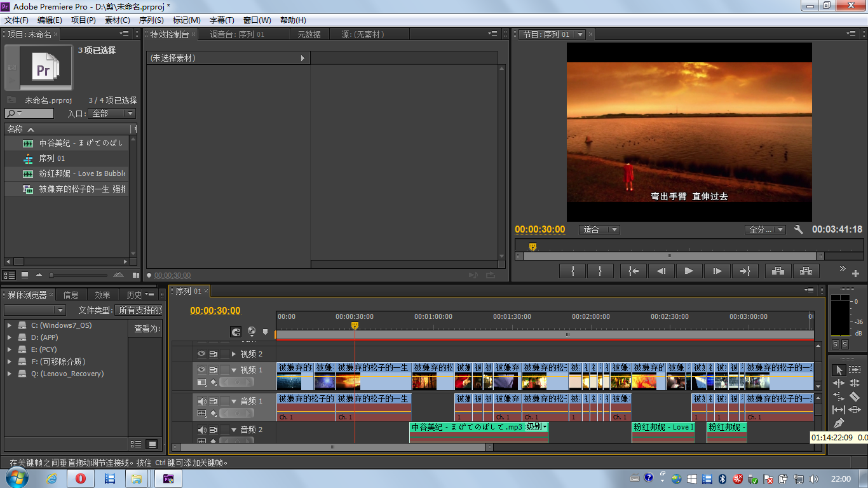The width and height of the screenshot is (868, 488).
Task: Switch project panel to icon view
Action: (x=25, y=275)
